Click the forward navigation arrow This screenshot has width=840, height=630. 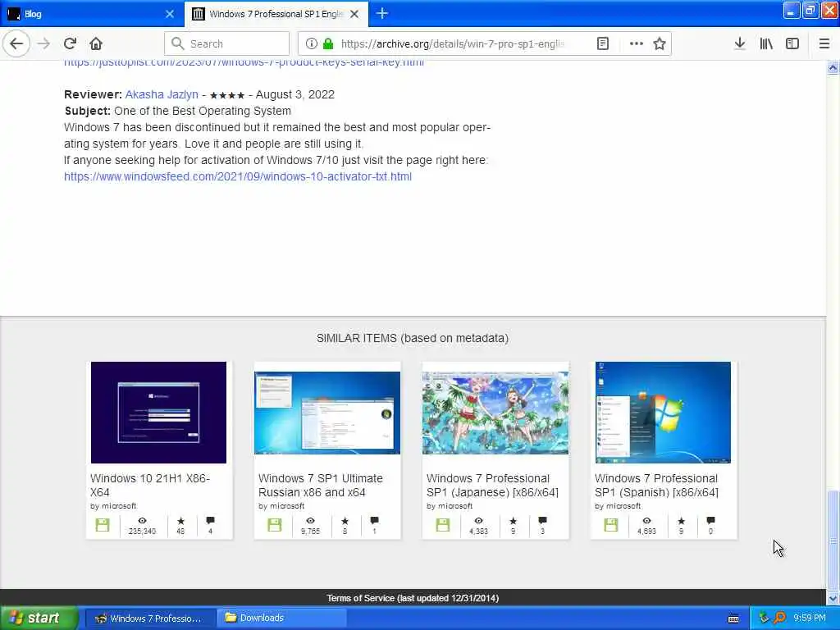tap(44, 43)
